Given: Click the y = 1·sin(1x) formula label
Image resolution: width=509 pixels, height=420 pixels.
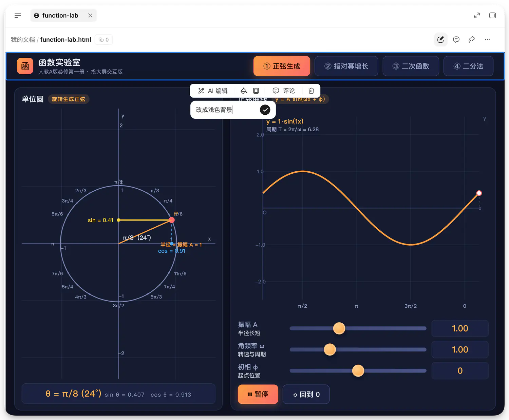Looking at the screenshot, I should click(285, 121).
